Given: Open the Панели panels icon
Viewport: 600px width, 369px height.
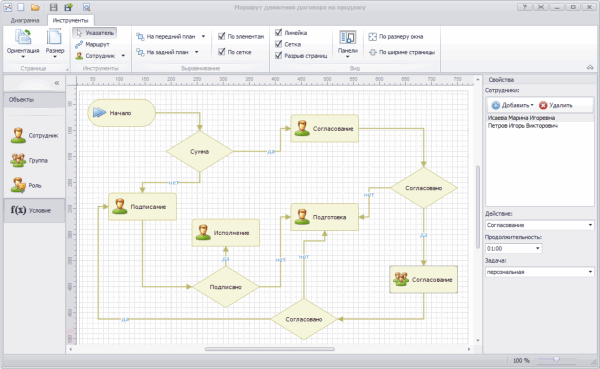Looking at the screenshot, I should click(x=347, y=43).
